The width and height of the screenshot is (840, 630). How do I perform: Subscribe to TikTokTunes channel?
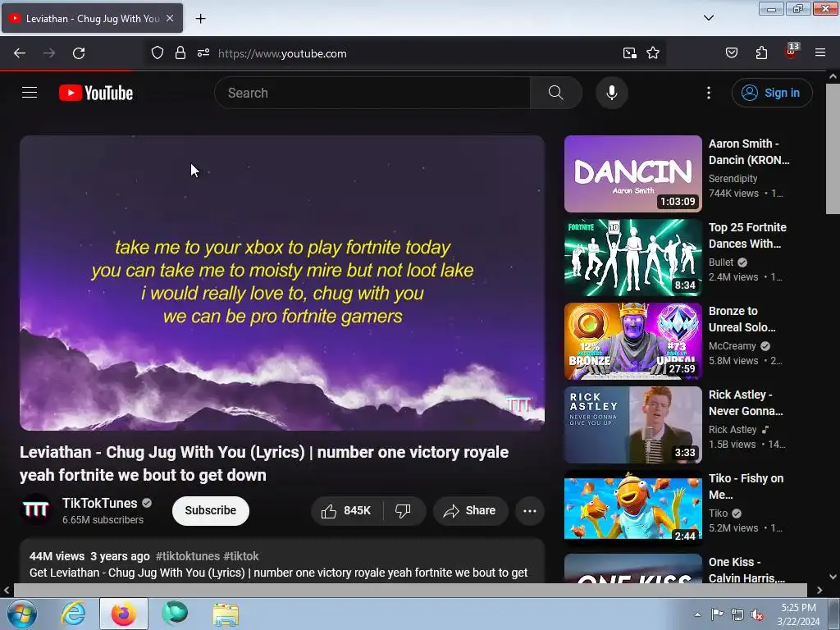click(211, 510)
